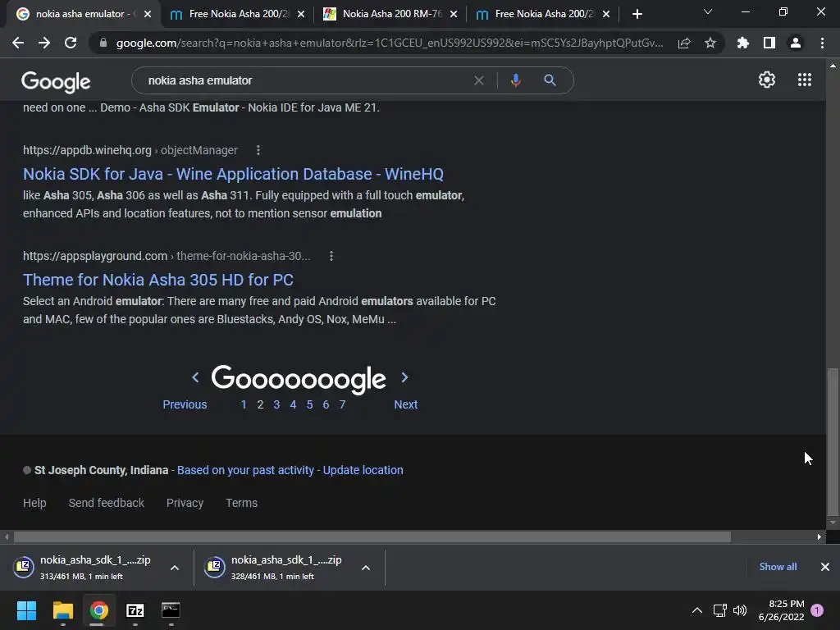The image size is (840, 630).
Task: Open 7-Zip from the taskbar
Action: point(135,610)
